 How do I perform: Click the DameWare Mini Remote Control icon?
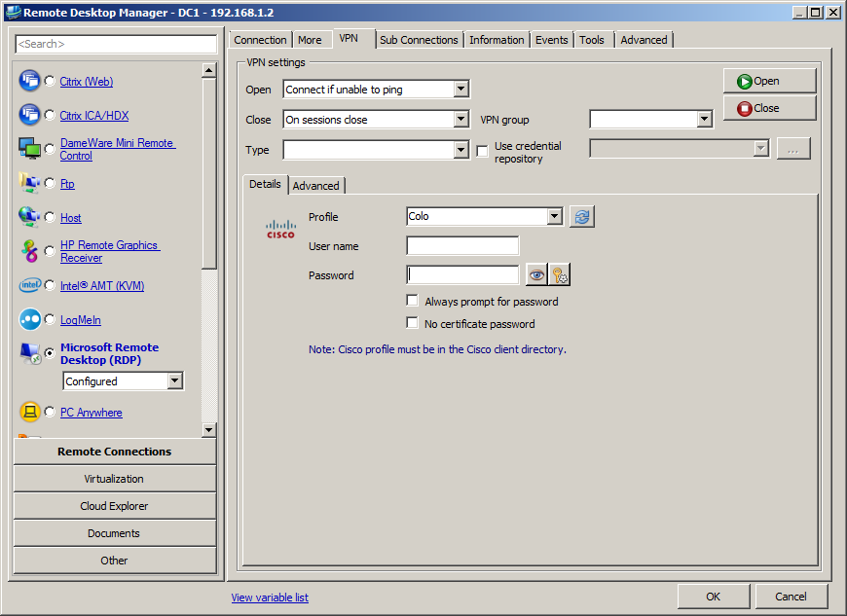pyautogui.click(x=29, y=149)
